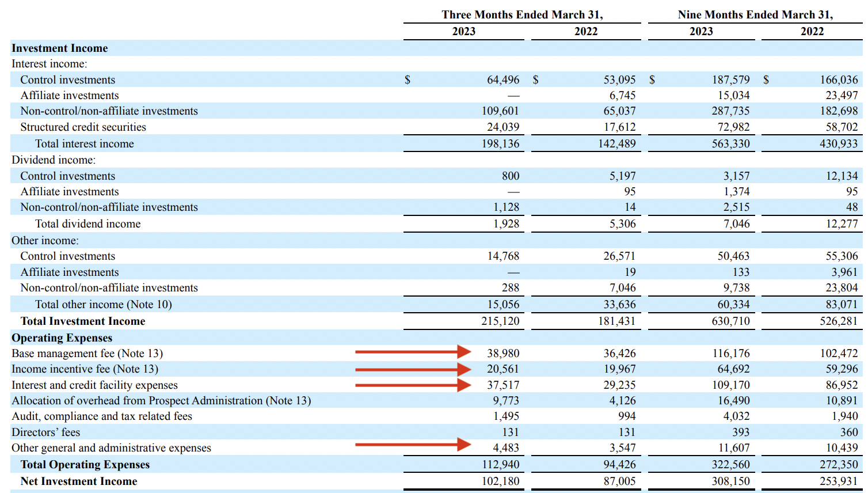
Task: Click the value 526,281
Action: tap(839, 321)
